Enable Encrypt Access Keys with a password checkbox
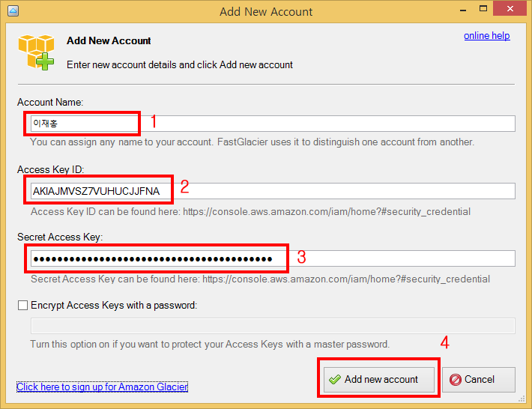 coord(22,306)
